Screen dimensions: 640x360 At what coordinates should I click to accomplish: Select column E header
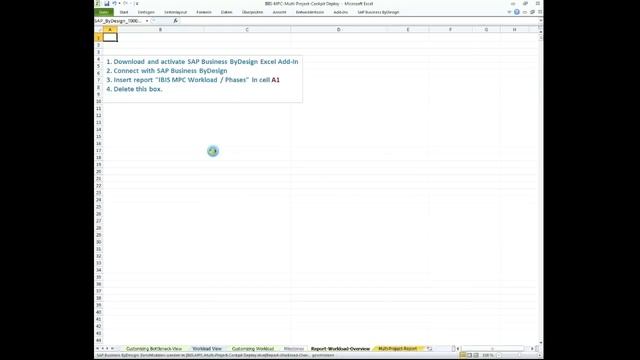coord(408,29)
